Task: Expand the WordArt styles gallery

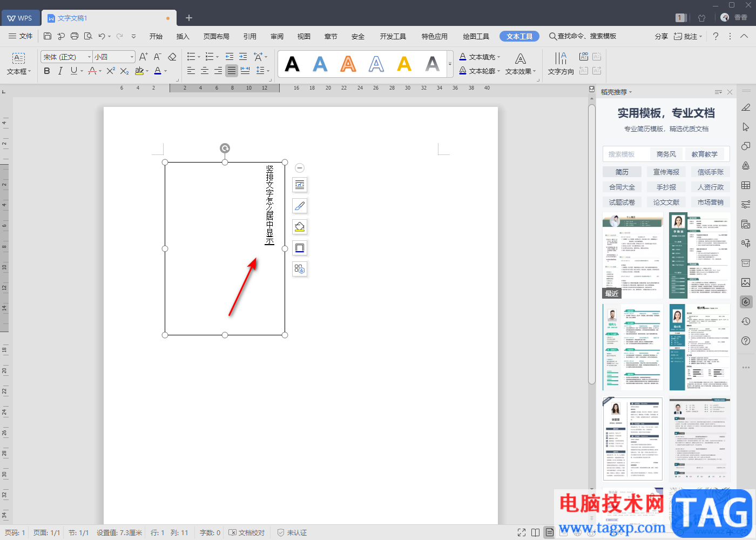Action: tap(450, 64)
